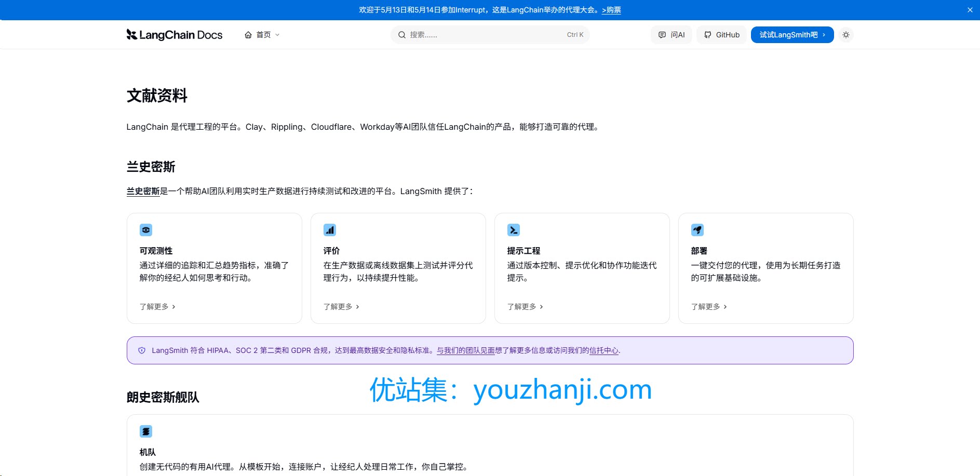Open the GitHub repository link

(x=721, y=34)
